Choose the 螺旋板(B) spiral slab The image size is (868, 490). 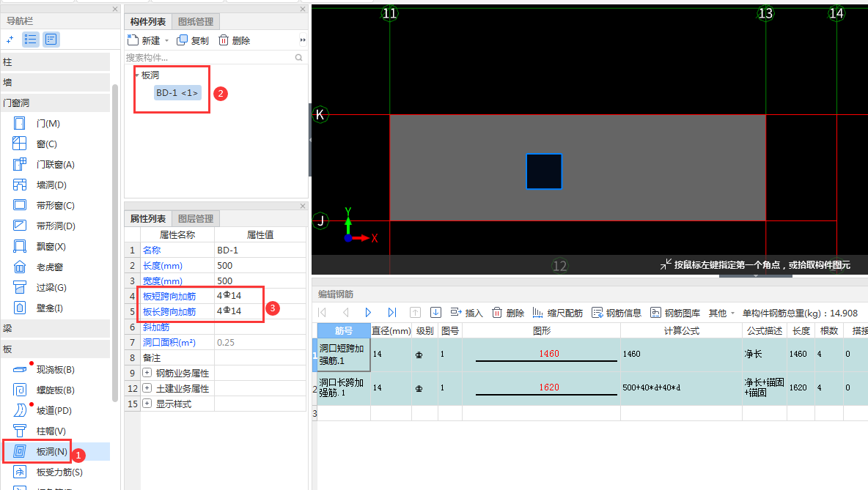pos(55,390)
